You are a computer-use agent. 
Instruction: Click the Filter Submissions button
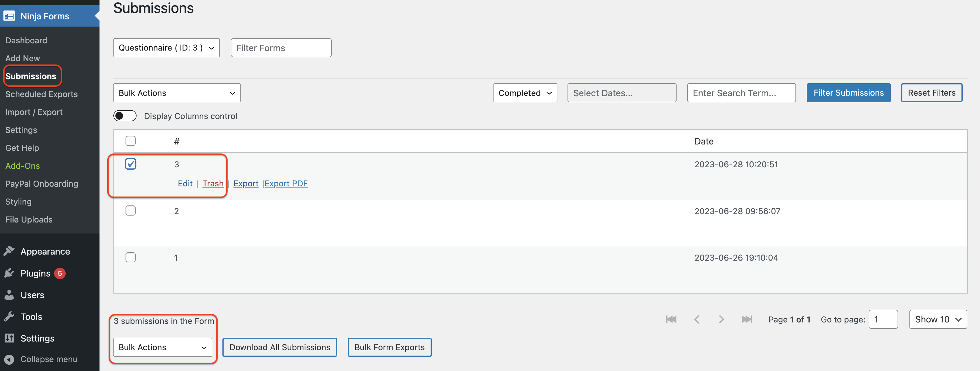(849, 92)
